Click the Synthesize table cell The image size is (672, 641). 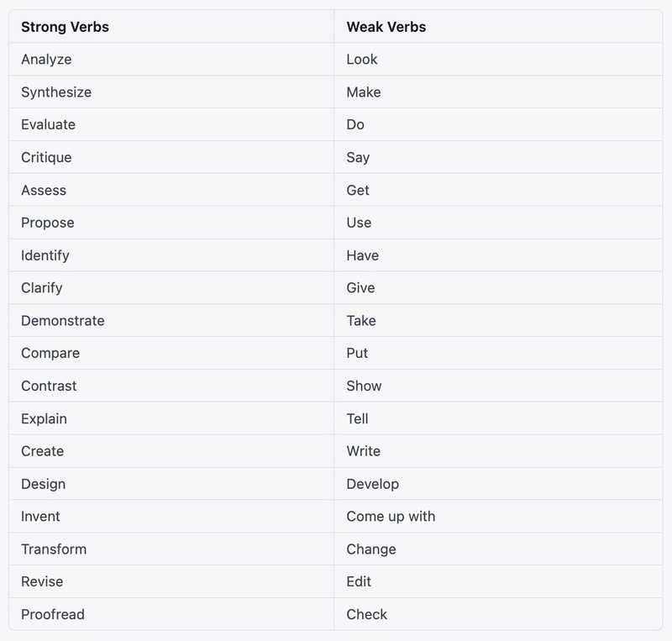(x=56, y=92)
